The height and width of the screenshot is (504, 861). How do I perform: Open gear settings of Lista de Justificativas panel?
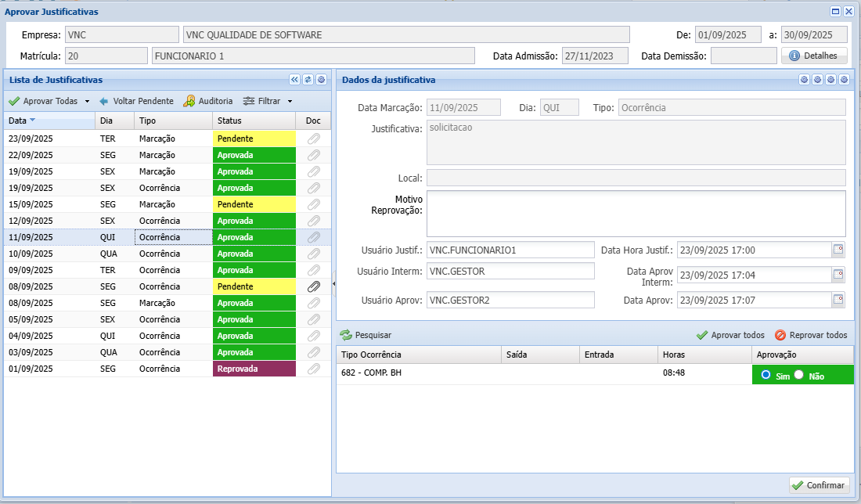pos(321,80)
